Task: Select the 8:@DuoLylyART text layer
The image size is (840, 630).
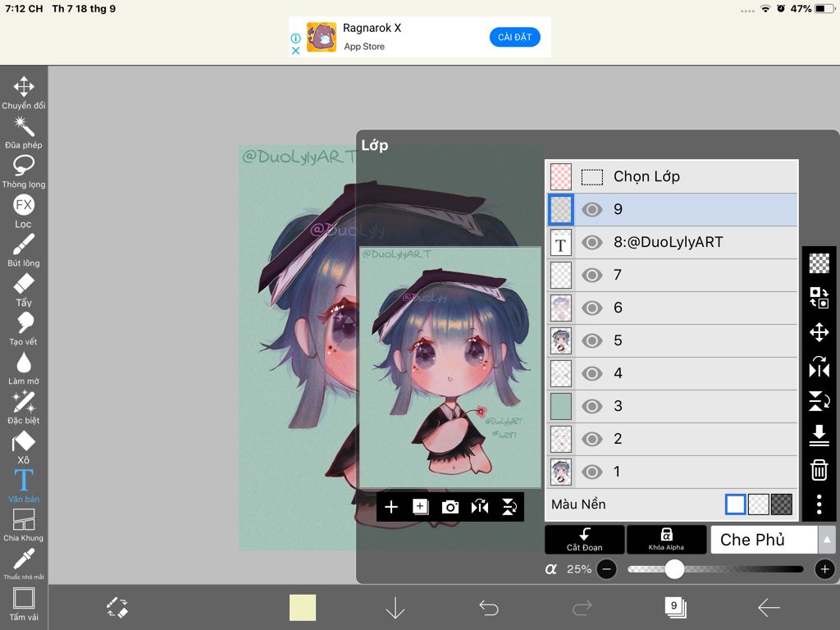Action: click(x=672, y=242)
